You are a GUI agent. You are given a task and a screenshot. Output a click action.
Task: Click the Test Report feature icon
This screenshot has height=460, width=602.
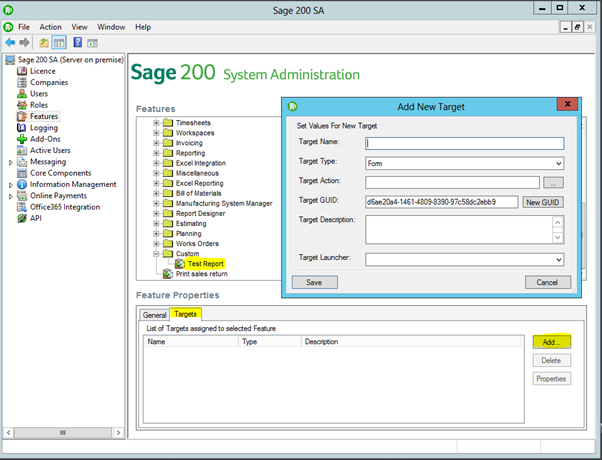[x=179, y=264]
